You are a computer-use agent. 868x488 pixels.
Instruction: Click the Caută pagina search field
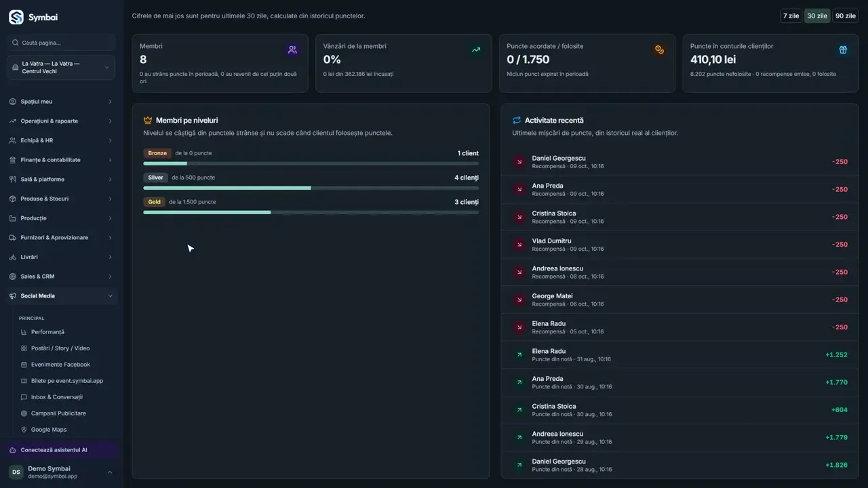61,43
